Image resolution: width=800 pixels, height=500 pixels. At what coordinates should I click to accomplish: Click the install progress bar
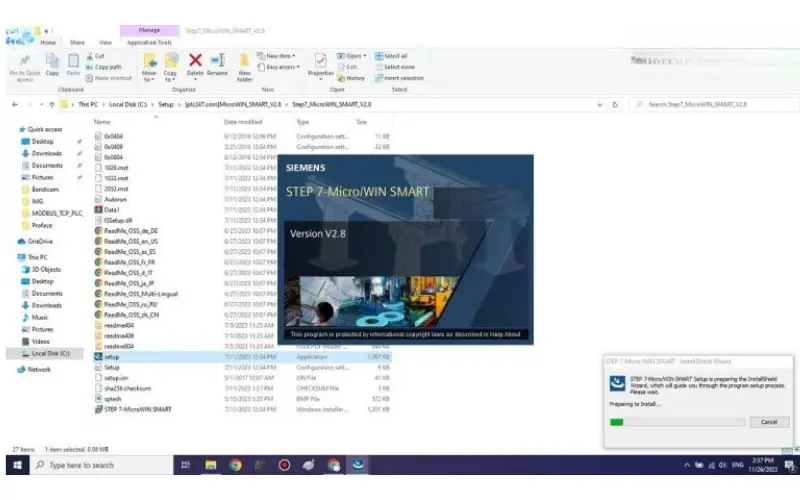coord(677,422)
